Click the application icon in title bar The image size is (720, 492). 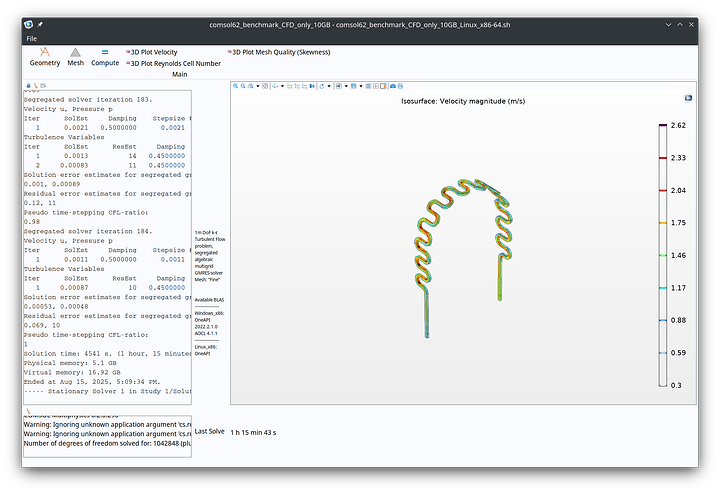[x=28, y=24]
